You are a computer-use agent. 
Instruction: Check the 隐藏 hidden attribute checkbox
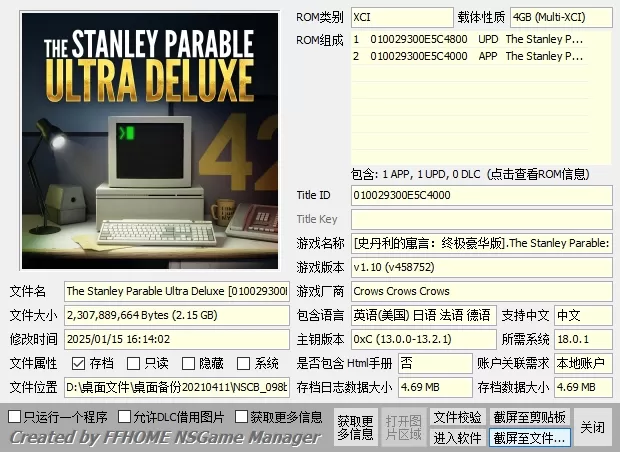pyautogui.click(x=189, y=364)
